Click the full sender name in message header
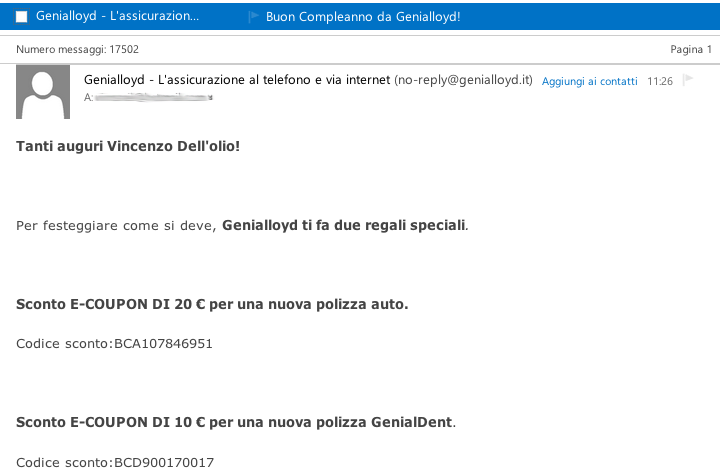The width and height of the screenshot is (720, 472). tap(237, 80)
